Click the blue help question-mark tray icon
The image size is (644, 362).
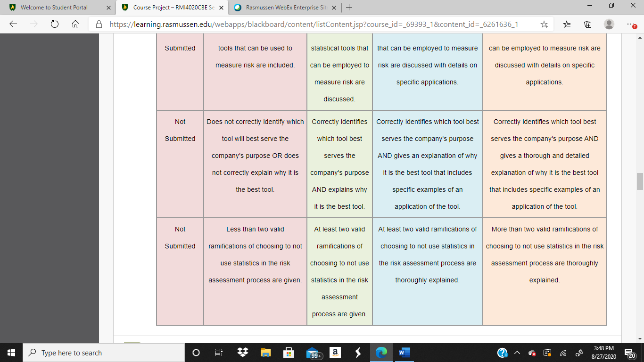[x=503, y=353]
